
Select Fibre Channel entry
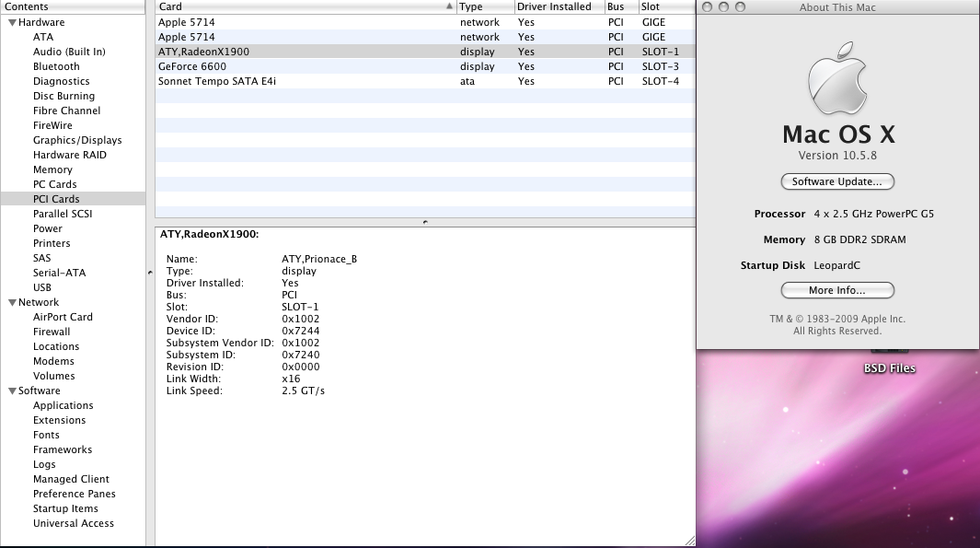coord(66,111)
